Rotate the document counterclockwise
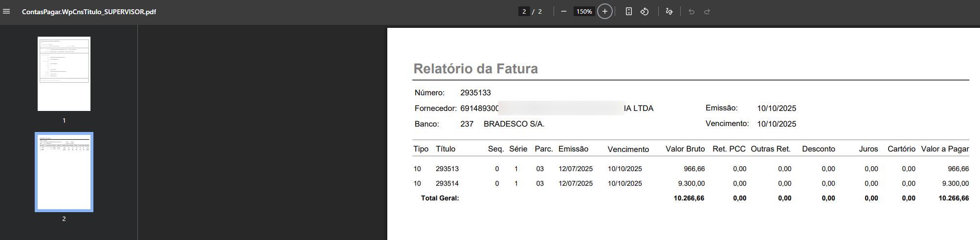 point(645,11)
